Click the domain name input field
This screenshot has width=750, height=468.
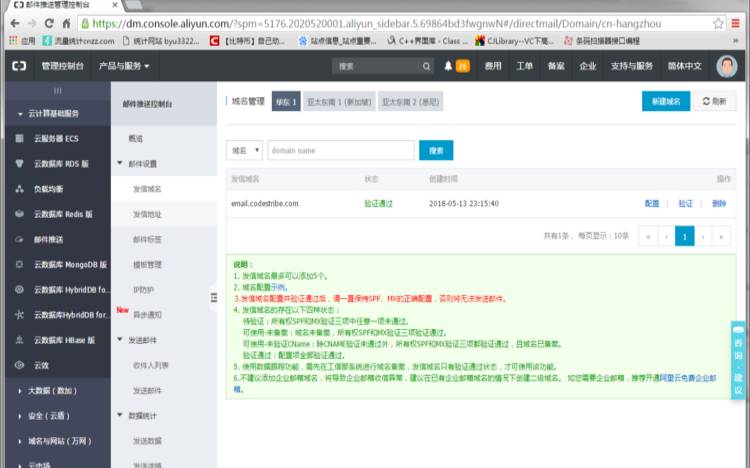point(341,150)
